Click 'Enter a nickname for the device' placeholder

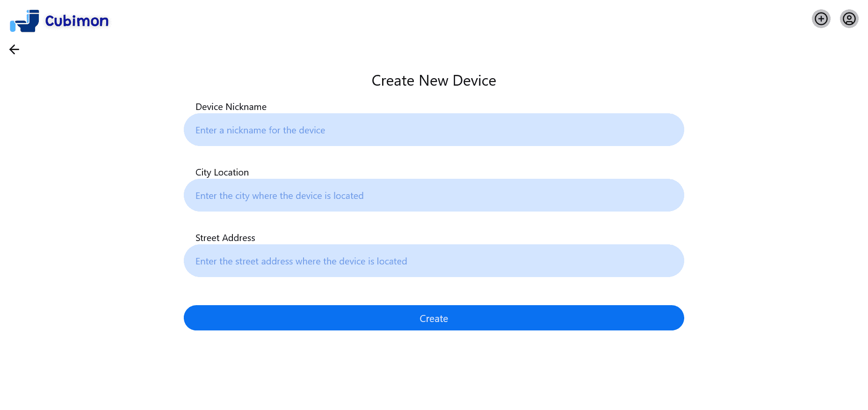click(x=260, y=130)
